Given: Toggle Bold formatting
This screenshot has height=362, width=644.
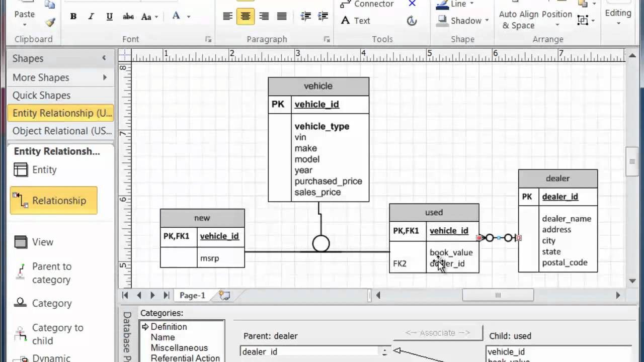Looking at the screenshot, I should click(x=73, y=17).
